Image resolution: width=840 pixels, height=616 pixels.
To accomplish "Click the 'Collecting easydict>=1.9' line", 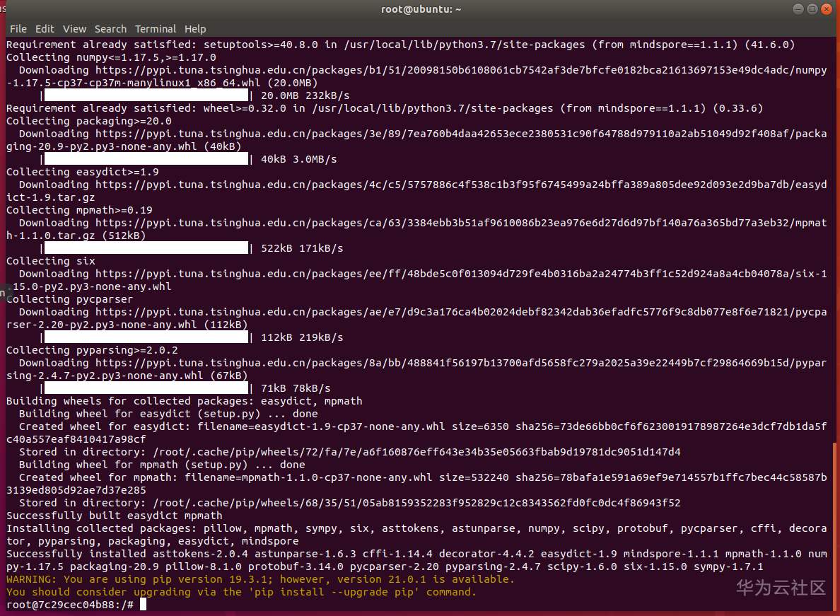I will (x=83, y=172).
